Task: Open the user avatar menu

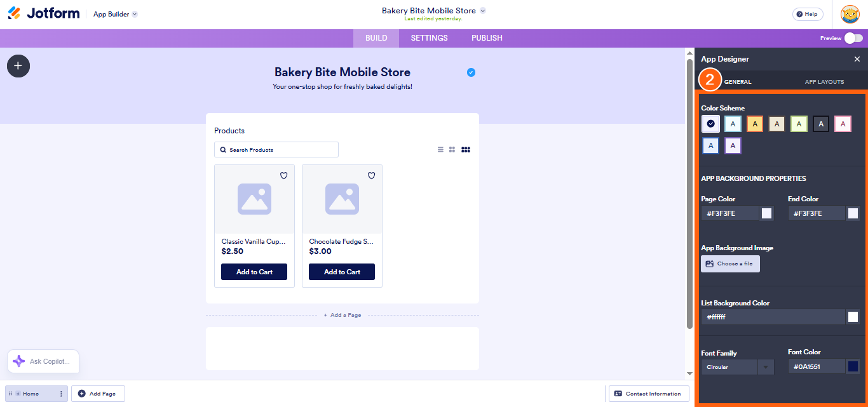Action: [850, 14]
